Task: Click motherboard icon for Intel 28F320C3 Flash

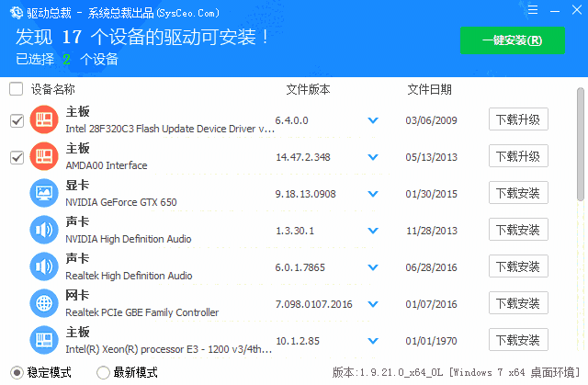Action: pyautogui.click(x=44, y=119)
